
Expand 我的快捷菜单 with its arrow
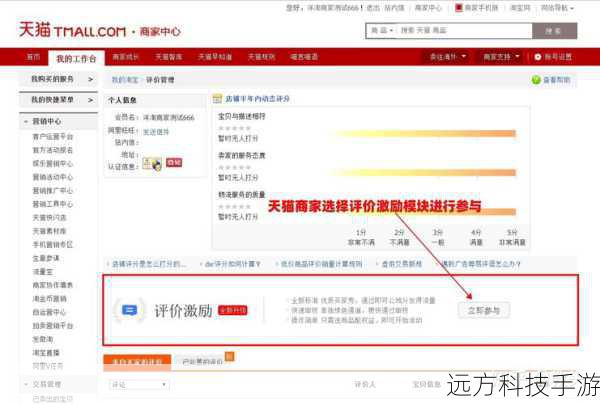(91, 100)
